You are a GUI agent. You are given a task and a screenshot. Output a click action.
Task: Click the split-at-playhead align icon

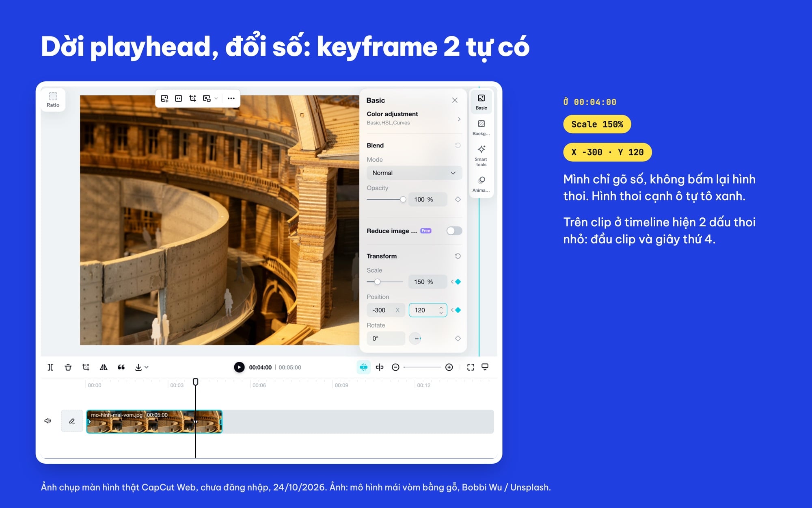pyautogui.click(x=380, y=367)
